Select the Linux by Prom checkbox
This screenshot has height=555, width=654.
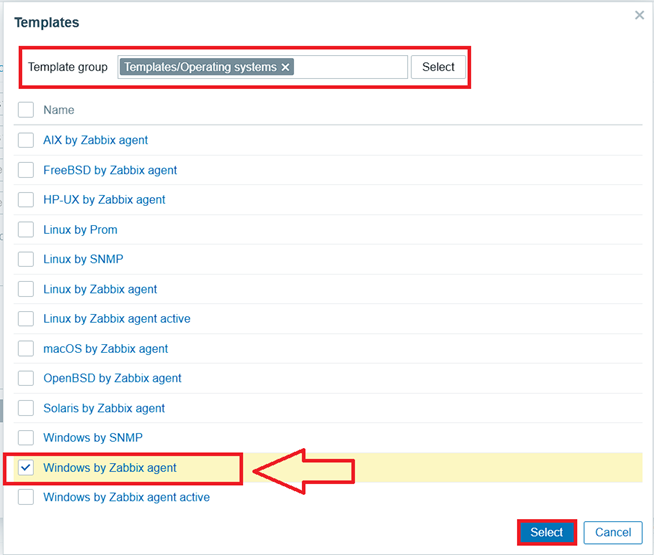click(x=26, y=230)
